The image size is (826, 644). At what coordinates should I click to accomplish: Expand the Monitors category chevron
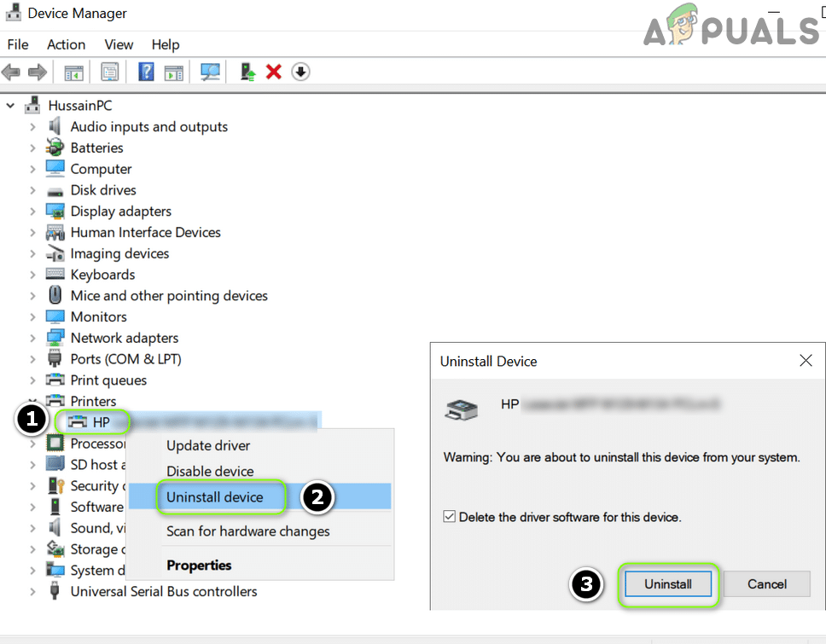(32, 317)
